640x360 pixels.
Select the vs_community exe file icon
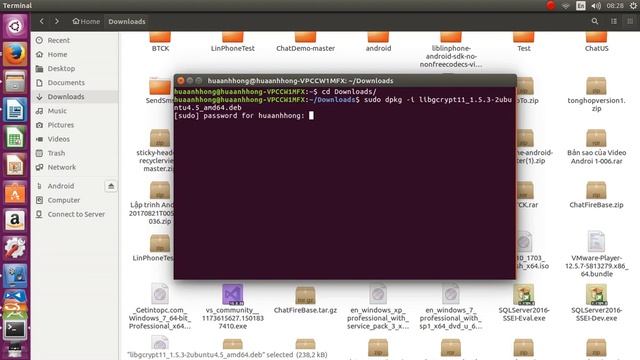[x=232, y=295]
